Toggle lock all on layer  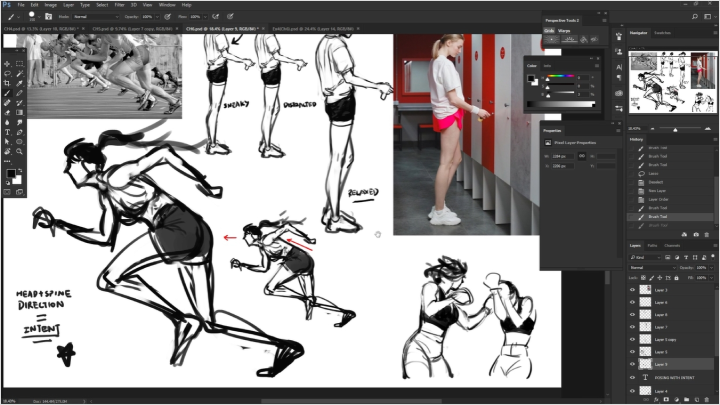point(676,278)
